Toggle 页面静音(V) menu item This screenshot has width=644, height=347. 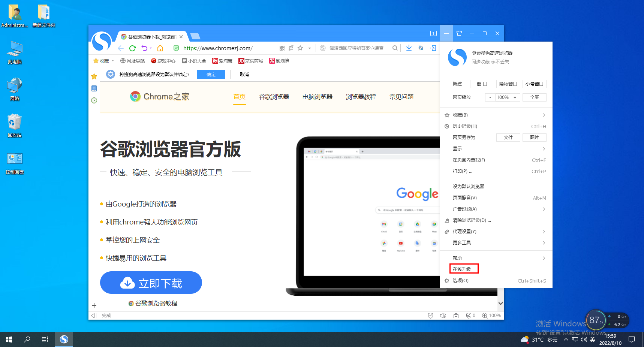click(x=496, y=198)
